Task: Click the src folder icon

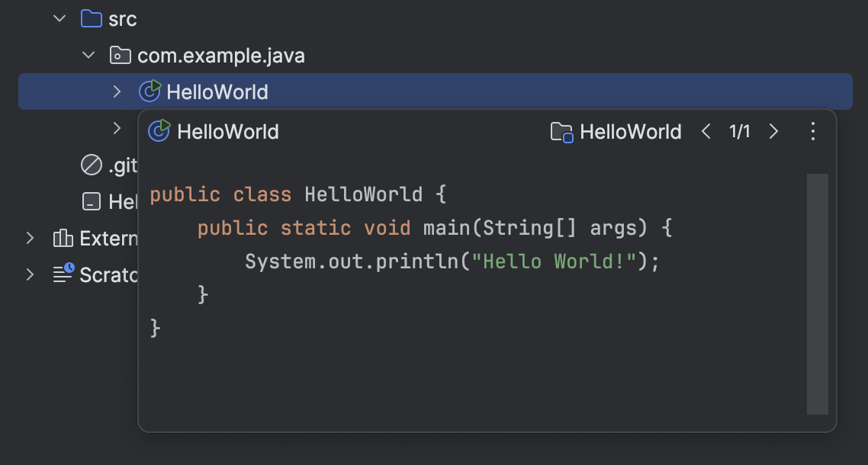Action: pos(92,18)
